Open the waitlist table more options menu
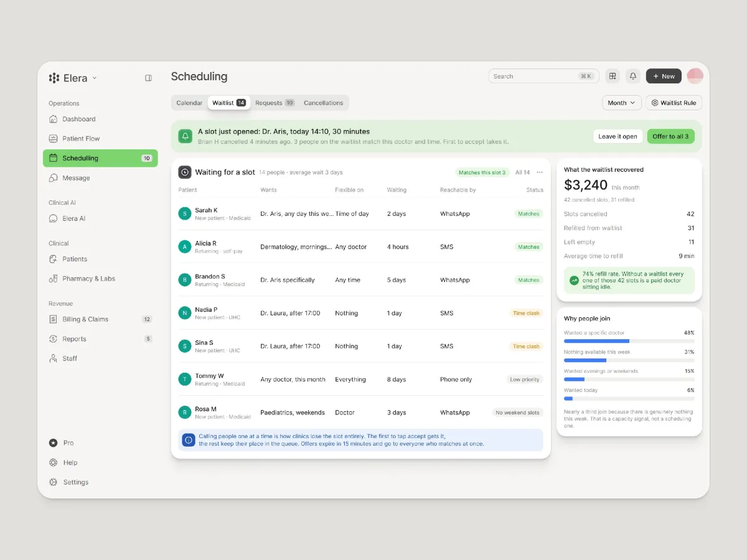 [540, 172]
